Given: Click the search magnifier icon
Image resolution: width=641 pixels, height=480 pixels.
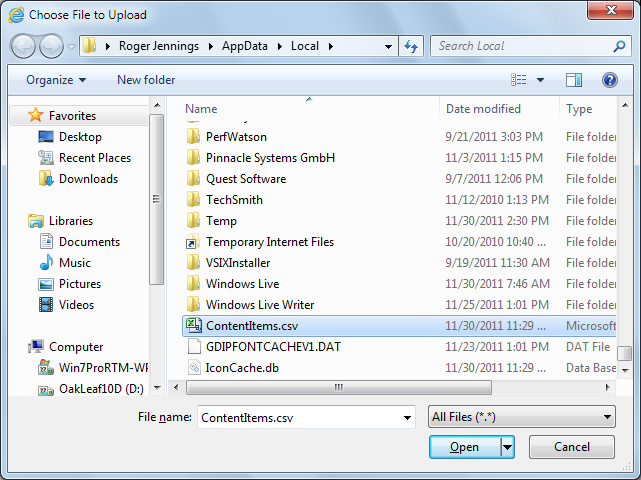Looking at the screenshot, I should (619, 46).
